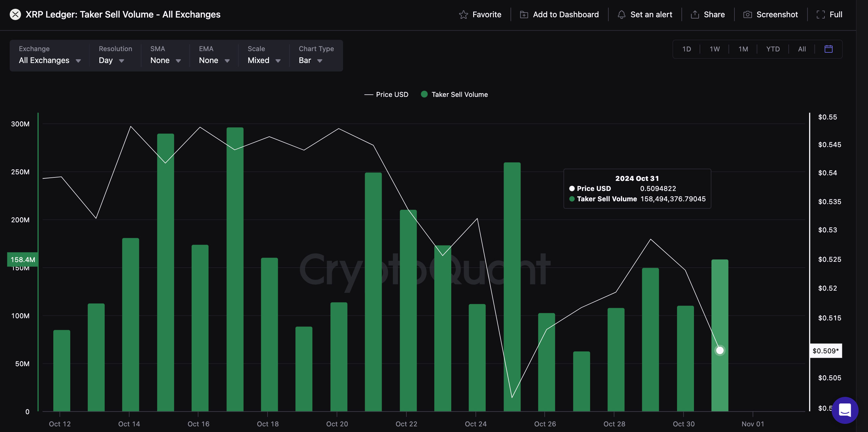Screen dimensions: 868x432
Task: Click the tooltip price value 0.5094822
Action: pos(658,188)
